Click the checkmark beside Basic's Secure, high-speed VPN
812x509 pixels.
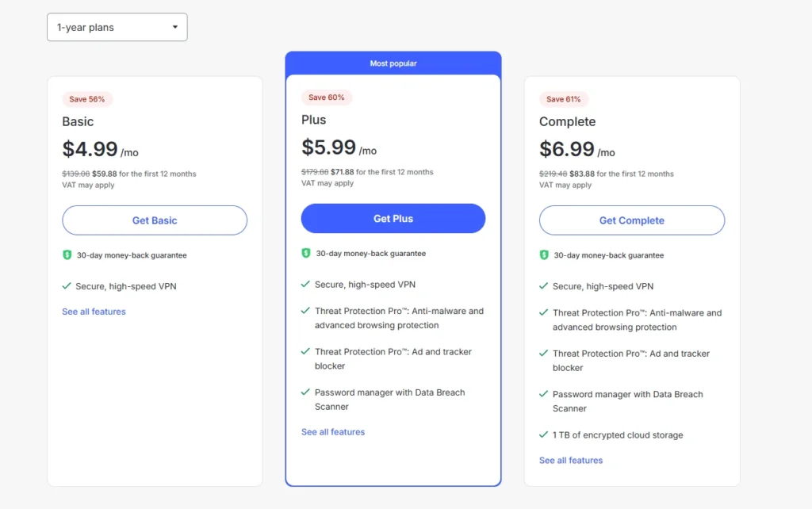(x=67, y=286)
